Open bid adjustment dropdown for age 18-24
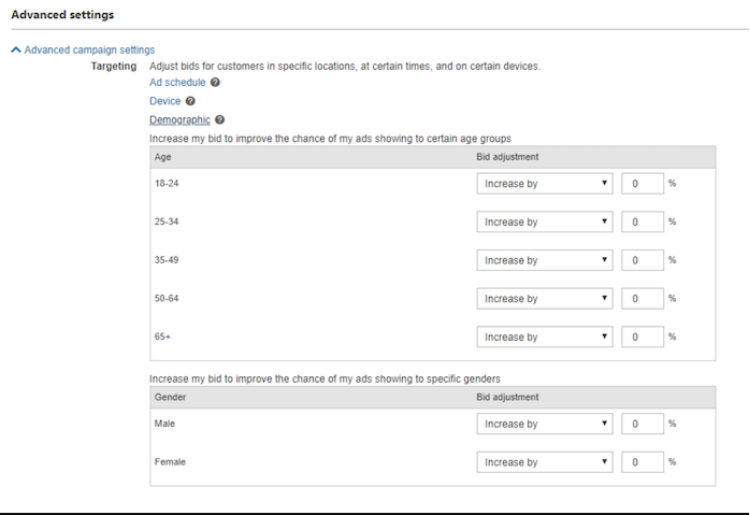This screenshot has width=750, height=515. [x=545, y=184]
